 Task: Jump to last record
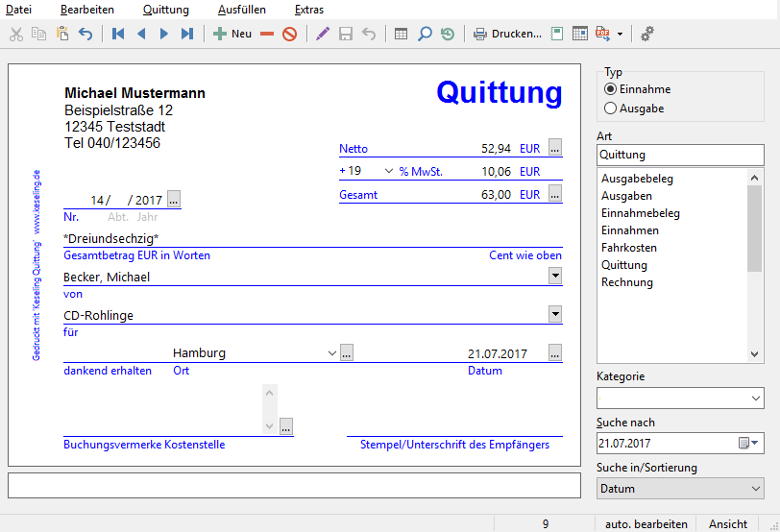pyautogui.click(x=187, y=34)
